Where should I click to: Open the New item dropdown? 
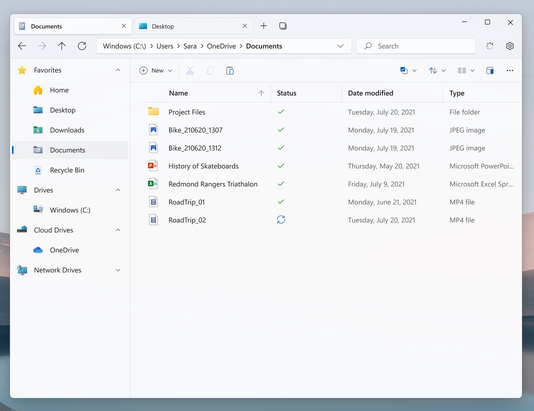click(156, 70)
